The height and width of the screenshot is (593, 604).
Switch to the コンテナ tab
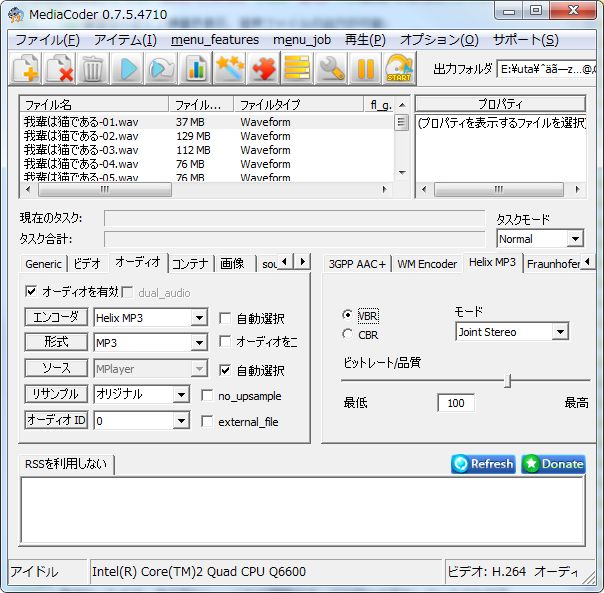point(190,264)
